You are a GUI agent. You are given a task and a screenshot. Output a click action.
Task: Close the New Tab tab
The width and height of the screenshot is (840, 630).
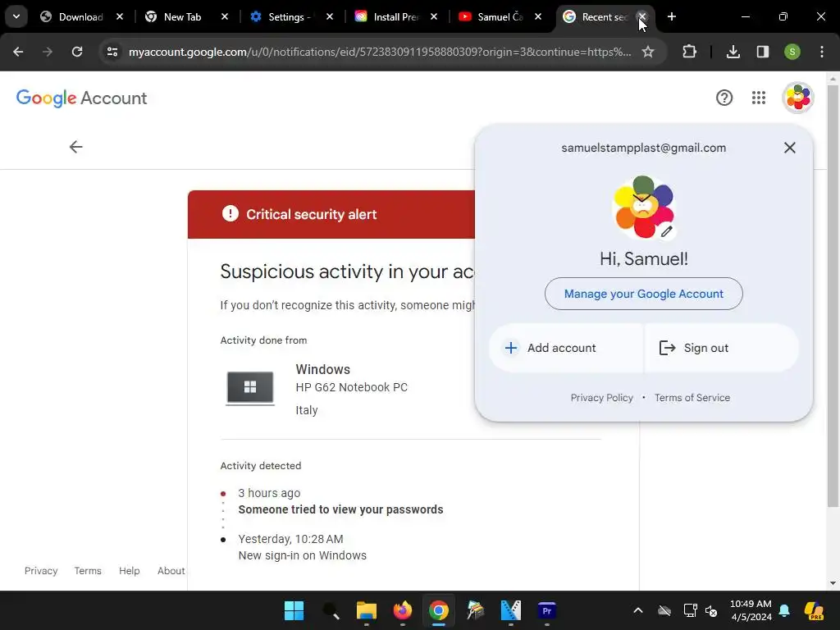point(225,16)
